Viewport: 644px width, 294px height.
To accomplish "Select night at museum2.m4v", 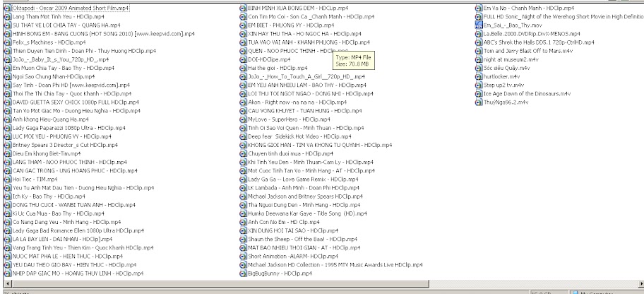I will (511, 59).
